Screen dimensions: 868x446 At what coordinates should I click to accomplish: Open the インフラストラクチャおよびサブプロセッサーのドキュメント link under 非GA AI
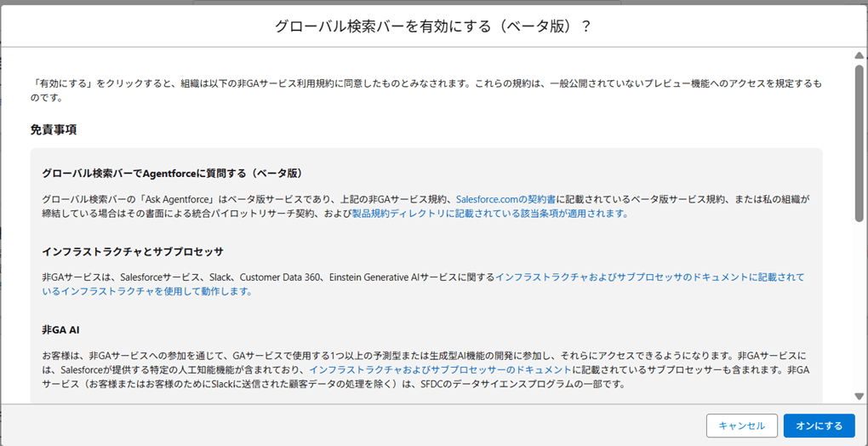pyautogui.click(x=440, y=369)
